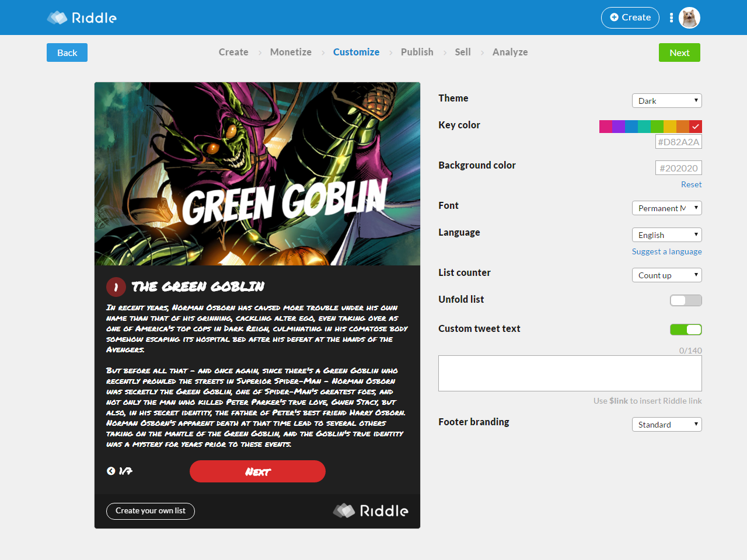The height and width of the screenshot is (560, 747).
Task: Click the Suggest a language link
Action: pyautogui.click(x=667, y=251)
